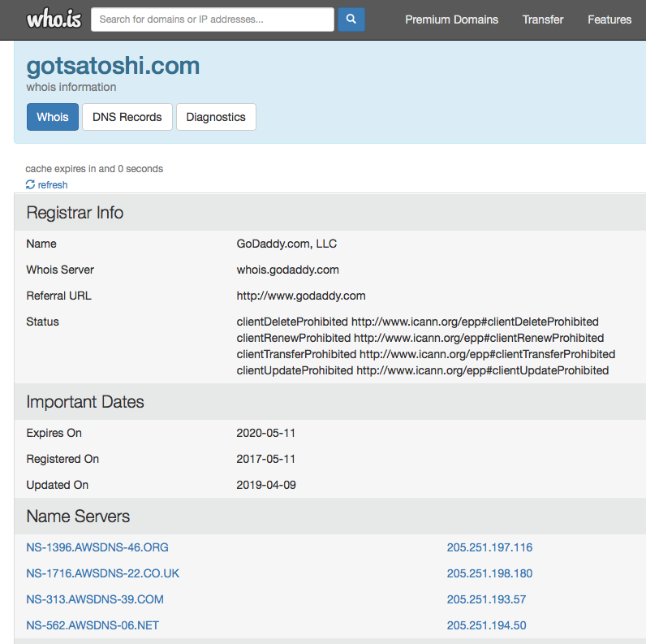Click the Important Dates section header
Viewport: 646px width, 644px height.
click(x=85, y=402)
